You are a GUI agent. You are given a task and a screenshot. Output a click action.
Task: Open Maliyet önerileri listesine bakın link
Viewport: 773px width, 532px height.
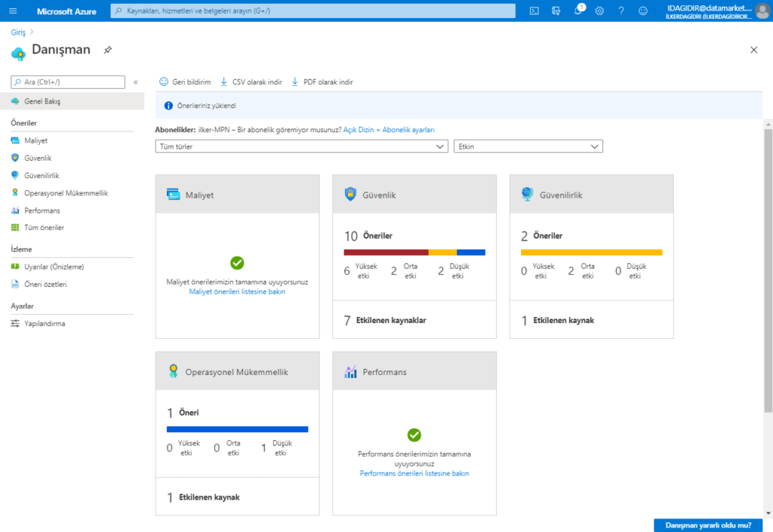tap(237, 291)
